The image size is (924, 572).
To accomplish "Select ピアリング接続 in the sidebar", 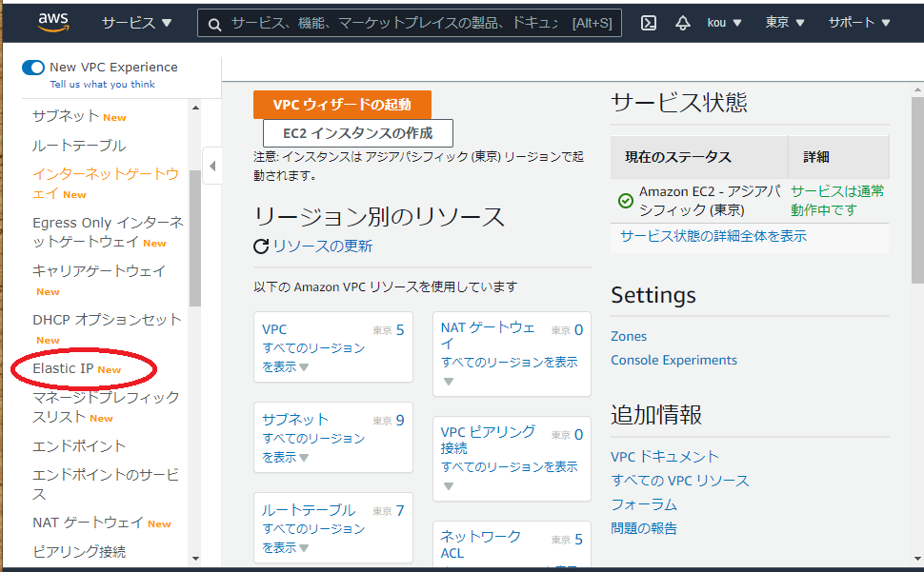I will click(79, 552).
